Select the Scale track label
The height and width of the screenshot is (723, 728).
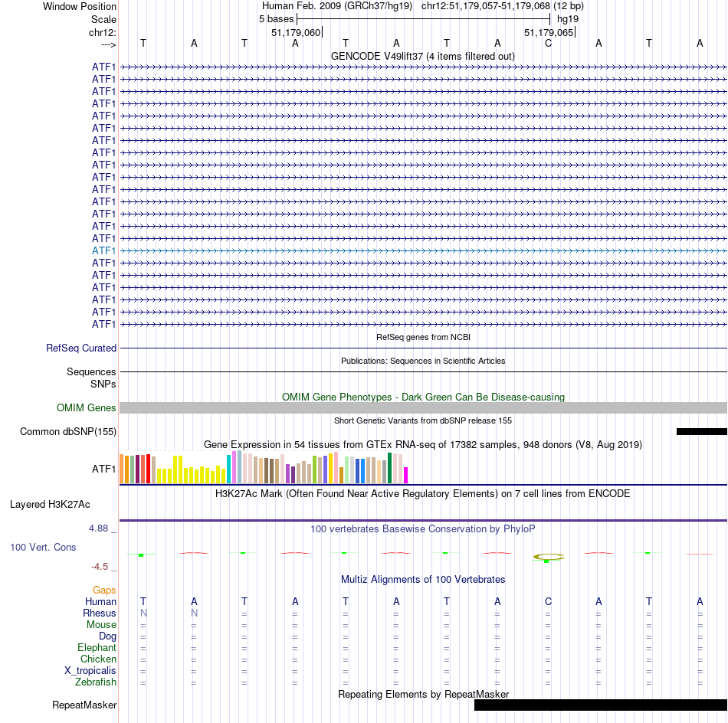click(x=103, y=19)
